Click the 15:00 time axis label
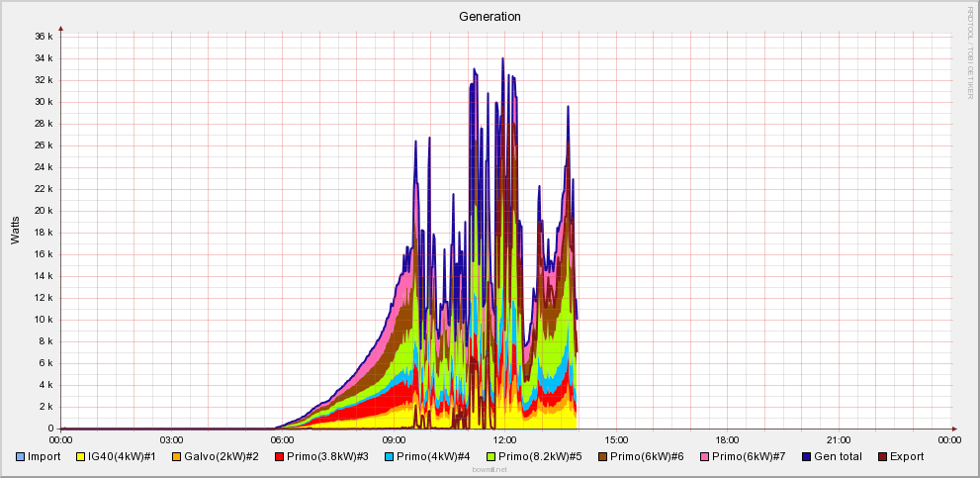The height and width of the screenshot is (478, 980). click(617, 439)
